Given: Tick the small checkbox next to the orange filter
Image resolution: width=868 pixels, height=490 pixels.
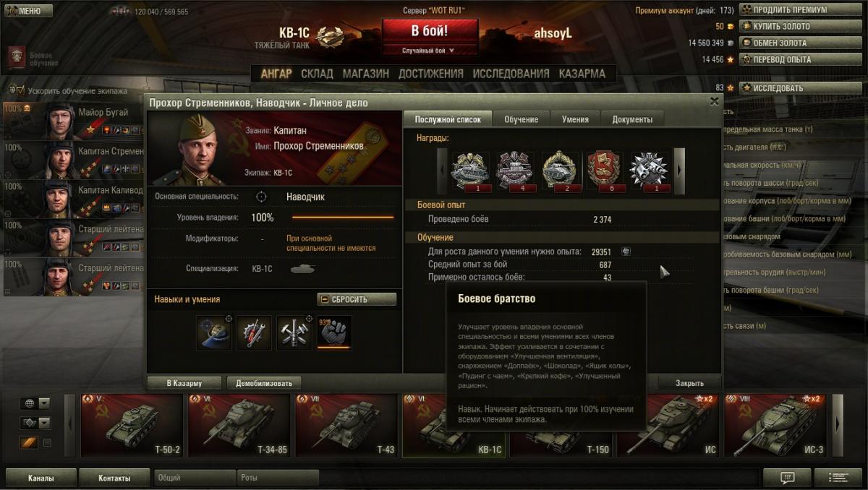Looking at the screenshot, I should click(48, 442).
